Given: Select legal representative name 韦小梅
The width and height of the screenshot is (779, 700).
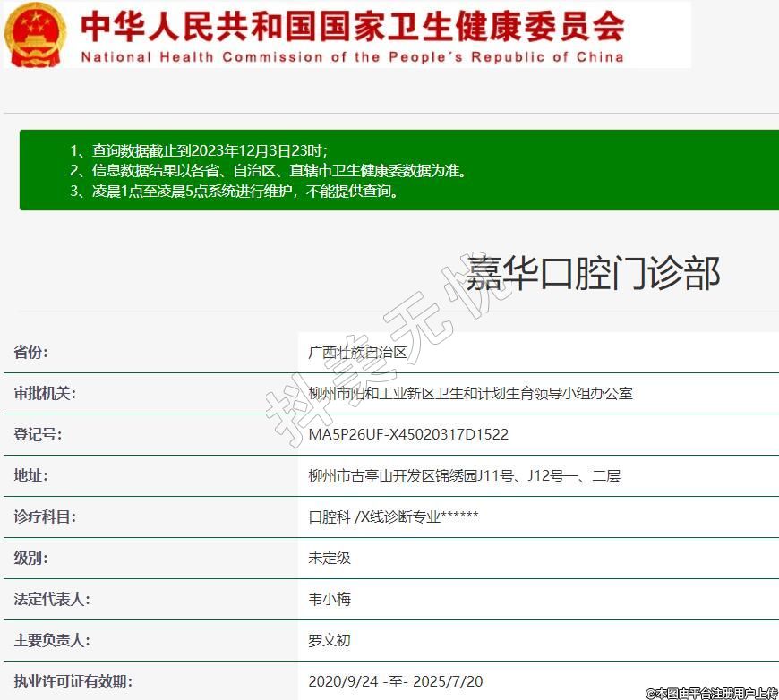Looking at the screenshot, I should click(x=330, y=600).
